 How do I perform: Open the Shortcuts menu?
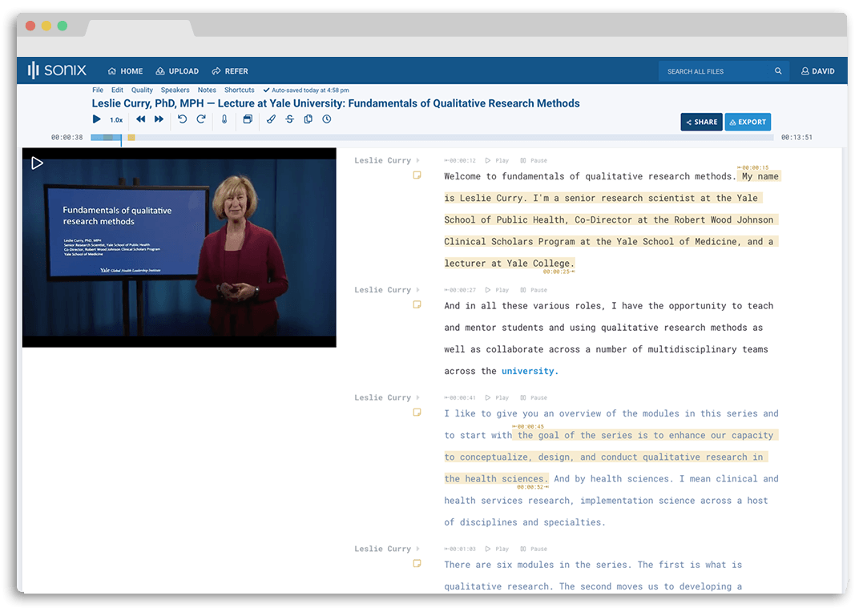(x=239, y=90)
